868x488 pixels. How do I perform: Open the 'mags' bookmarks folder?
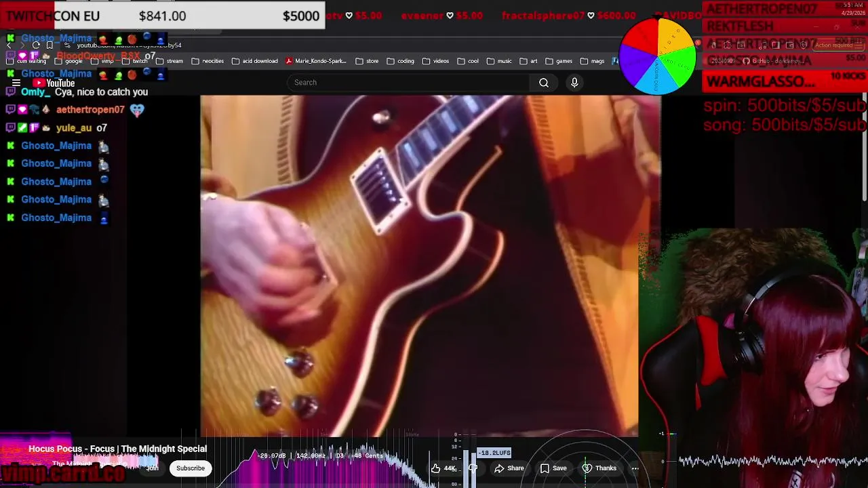[592, 61]
